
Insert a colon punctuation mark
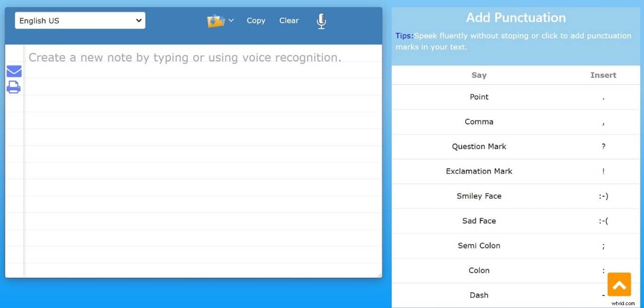(603, 270)
